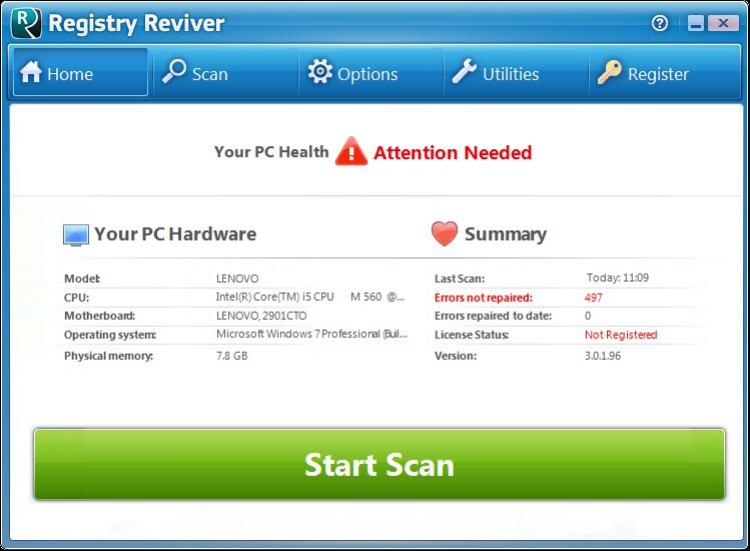Open help via the question mark icon
The width and height of the screenshot is (750, 551).
click(660, 23)
